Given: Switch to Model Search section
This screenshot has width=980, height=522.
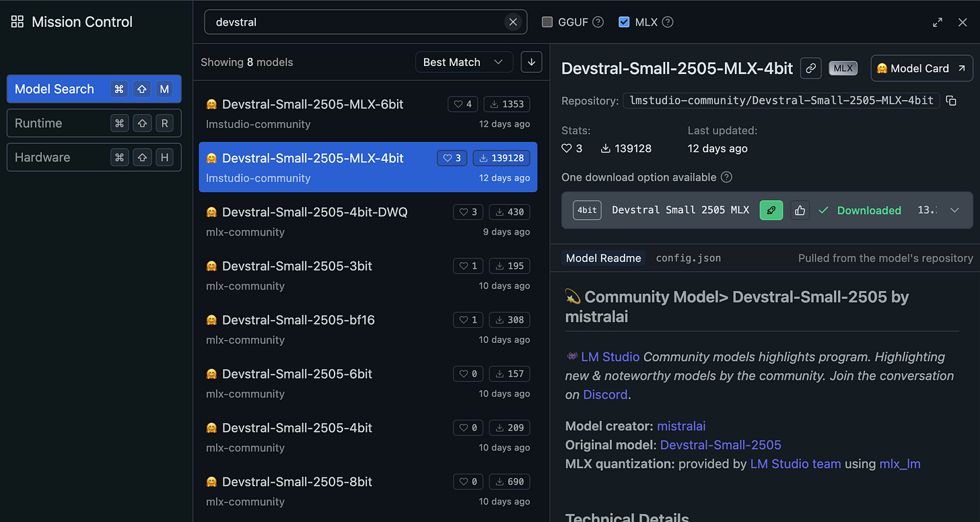Looking at the screenshot, I should (94, 89).
